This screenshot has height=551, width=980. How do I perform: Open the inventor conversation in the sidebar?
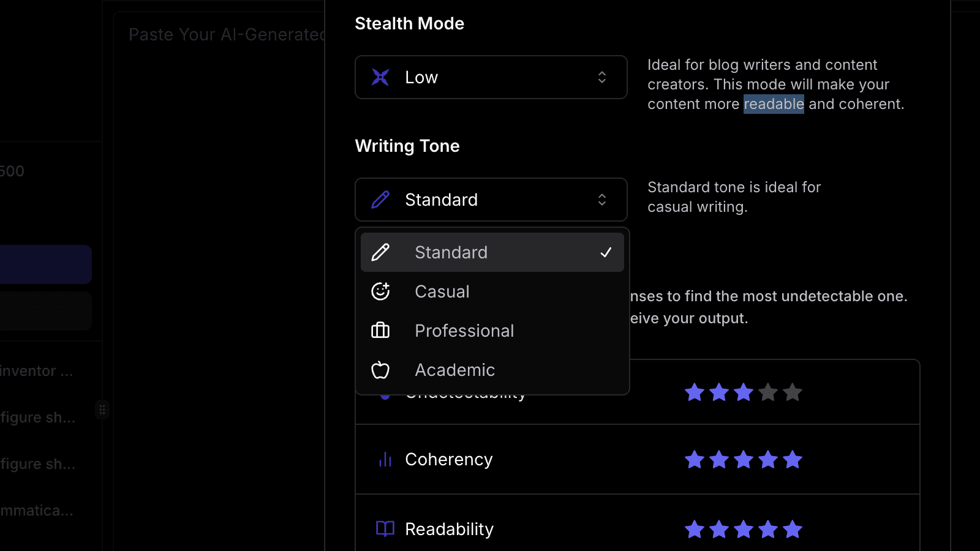[37, 370]
